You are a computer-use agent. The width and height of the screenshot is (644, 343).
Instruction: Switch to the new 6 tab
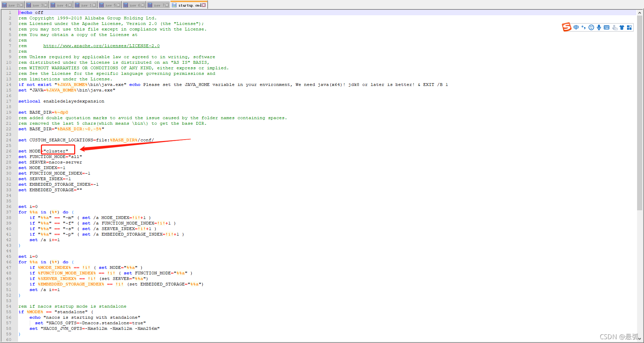pos(134,5)
